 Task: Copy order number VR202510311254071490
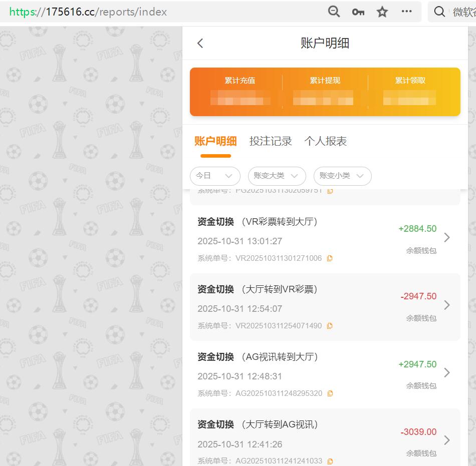pyautogui.click(x=329, y=326)
